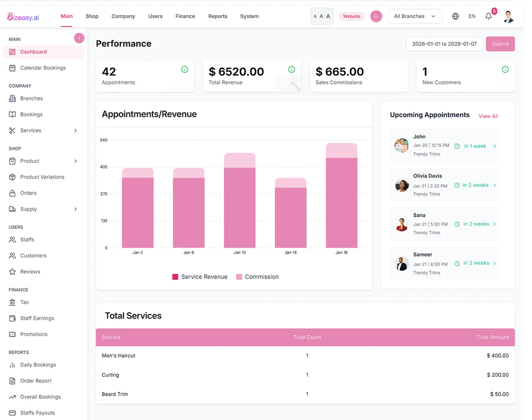The width and height of the screenshot is (532, 420).
Task: Open the Dashboard sidebar icon
Action: click(12, 52)
